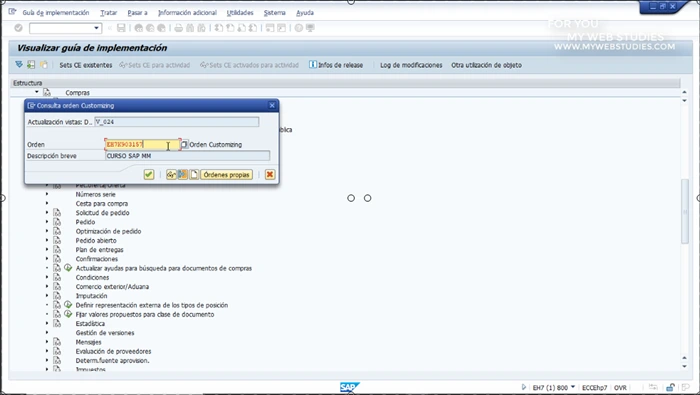The height and width of the screenshot is (395, 700).
Task: Click into the Orden input field
Action: tap(143, 144)
